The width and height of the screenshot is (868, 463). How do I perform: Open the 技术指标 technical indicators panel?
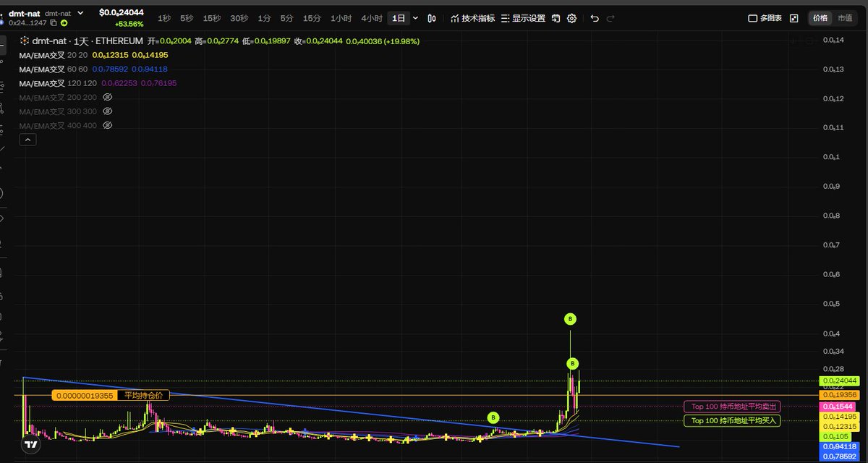coord(472,18)
